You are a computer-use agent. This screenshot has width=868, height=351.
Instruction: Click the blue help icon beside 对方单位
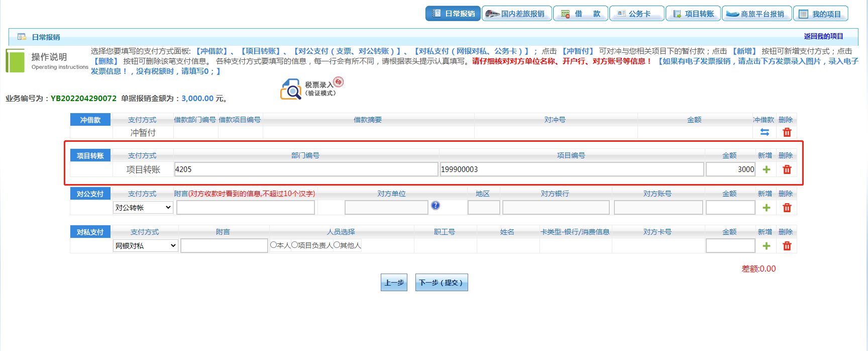[436, 205]
